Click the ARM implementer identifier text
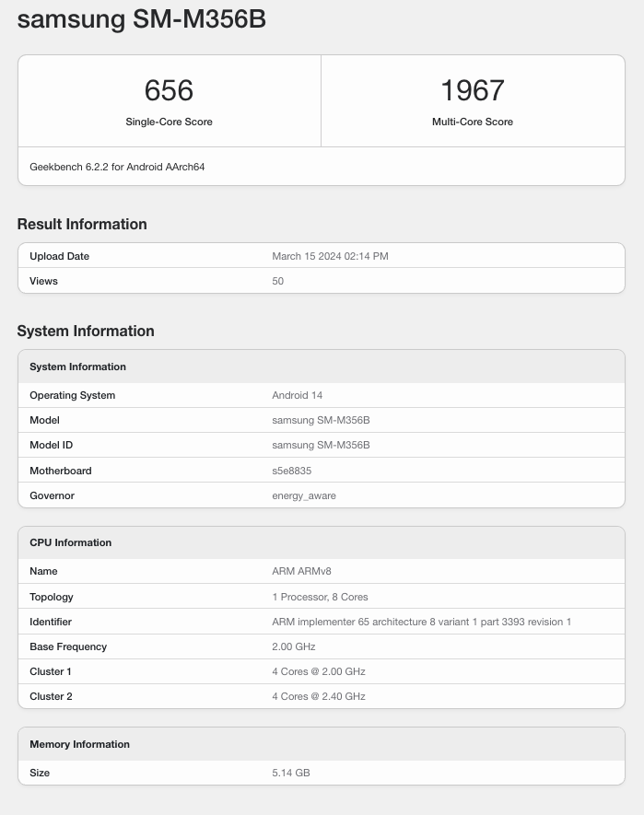This screenshot has width=644, height=815. tap(421, 622)
